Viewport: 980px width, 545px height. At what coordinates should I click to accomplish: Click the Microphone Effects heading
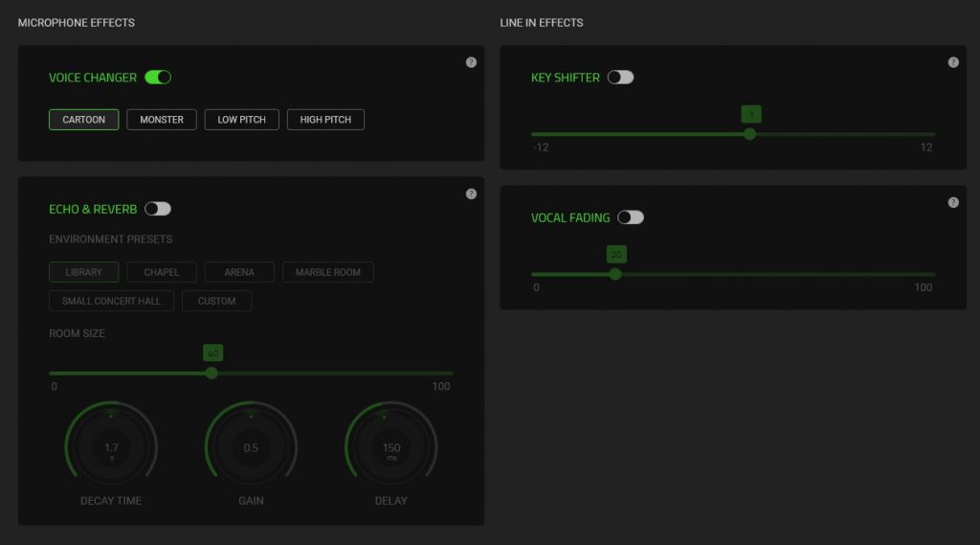(x=77, y=23)
